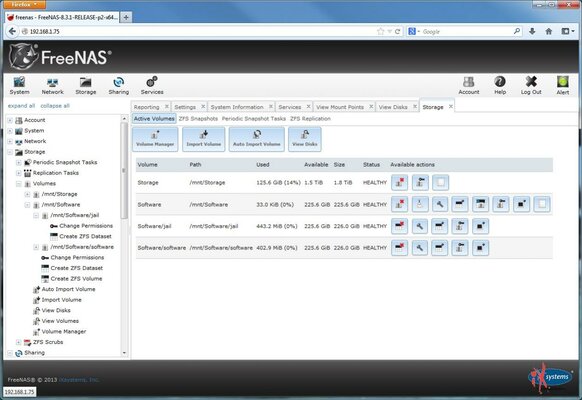View volume status icon in Storage row
Viewport: 582px width, 400px height.
[x=441, y=183]
